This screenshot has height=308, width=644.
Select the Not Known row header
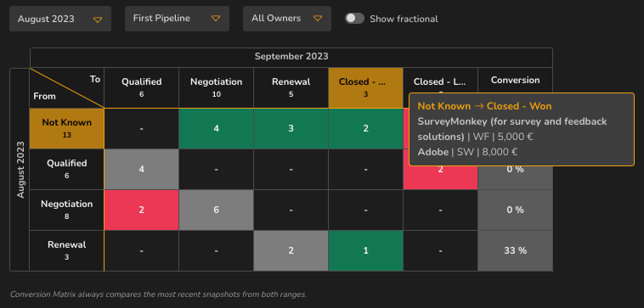click(x=67, y=128)
